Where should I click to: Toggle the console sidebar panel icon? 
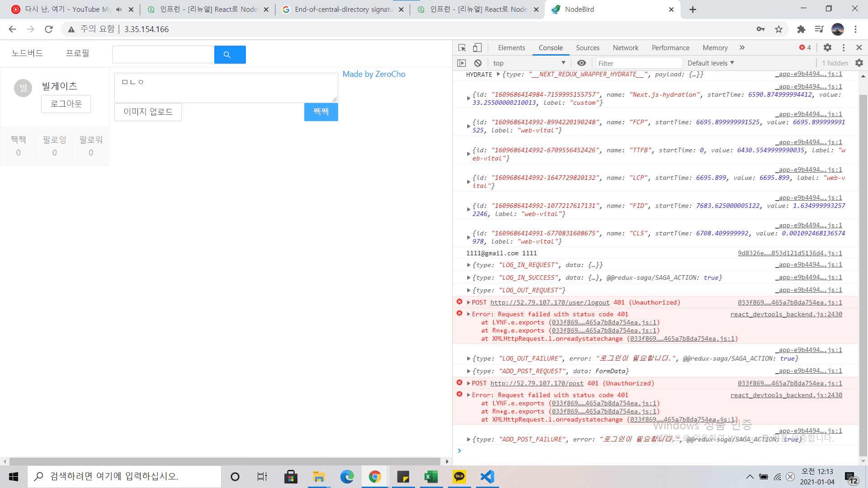[462, 63]
